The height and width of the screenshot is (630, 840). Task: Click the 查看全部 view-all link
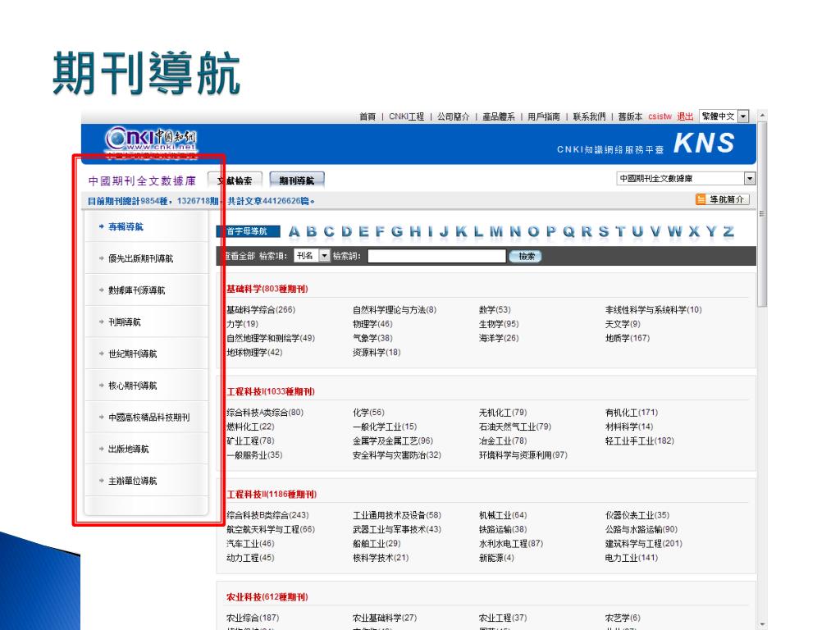point(239,256)
